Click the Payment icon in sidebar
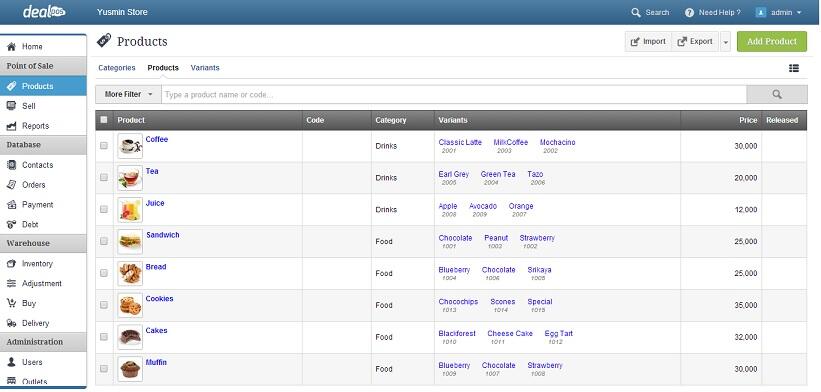 (x=11, y=205)
